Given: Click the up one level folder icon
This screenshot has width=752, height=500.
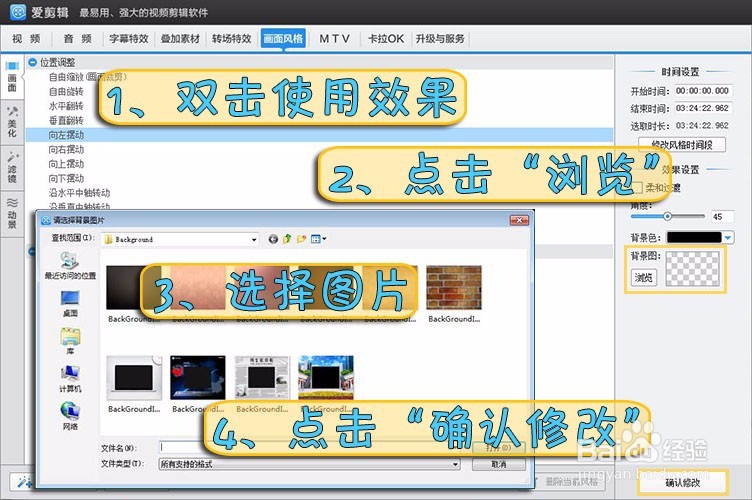Looking at the screenshot, I should [x=287, y=239].
